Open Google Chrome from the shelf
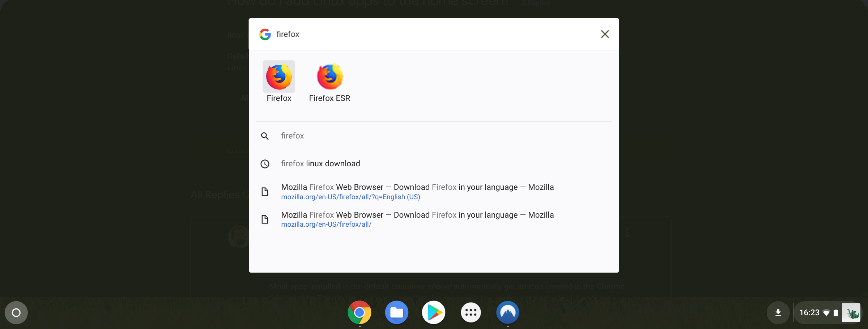 (x=359, y=312)
